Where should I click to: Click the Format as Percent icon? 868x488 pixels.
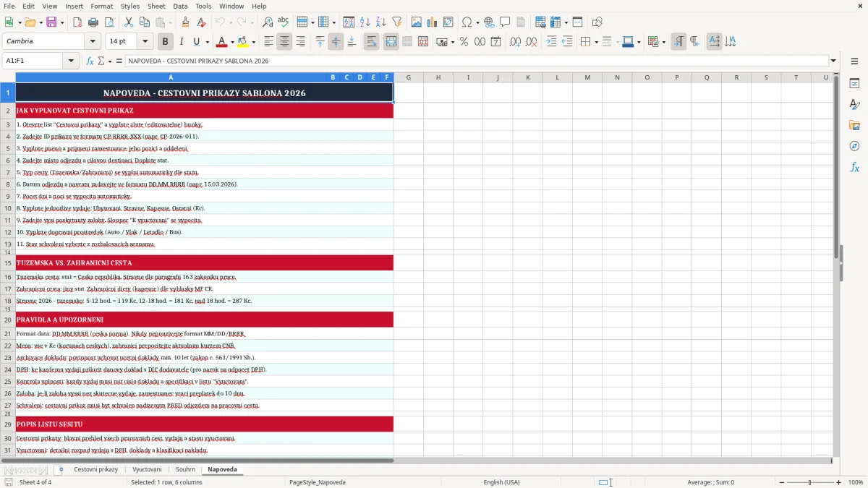(464, 42)
